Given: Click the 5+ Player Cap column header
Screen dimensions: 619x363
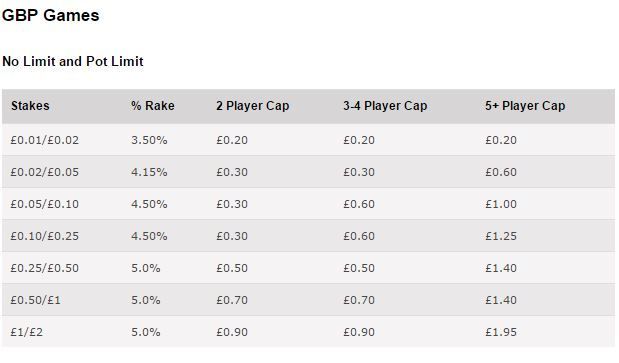Looking at the screenshot, I should (x=525, y=106).
